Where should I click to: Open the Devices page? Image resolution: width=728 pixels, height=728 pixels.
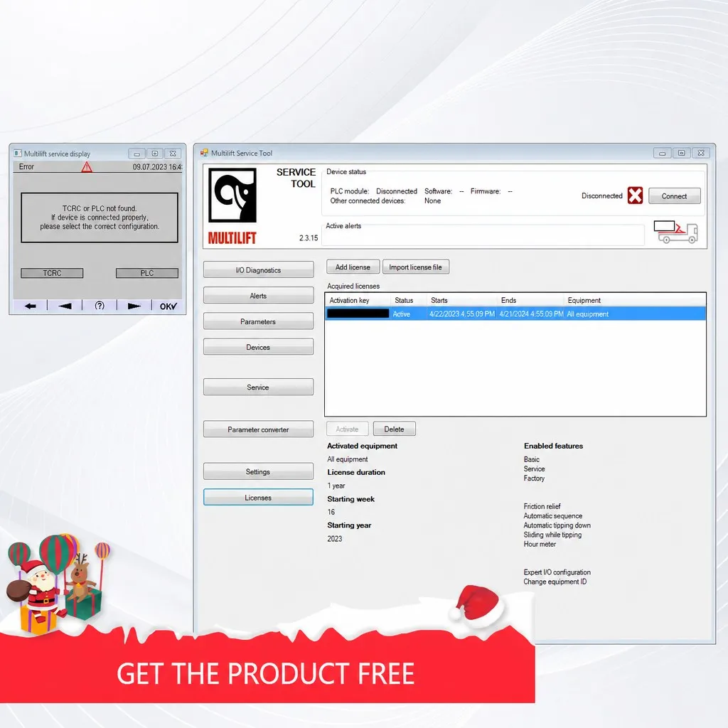(258, 347)
